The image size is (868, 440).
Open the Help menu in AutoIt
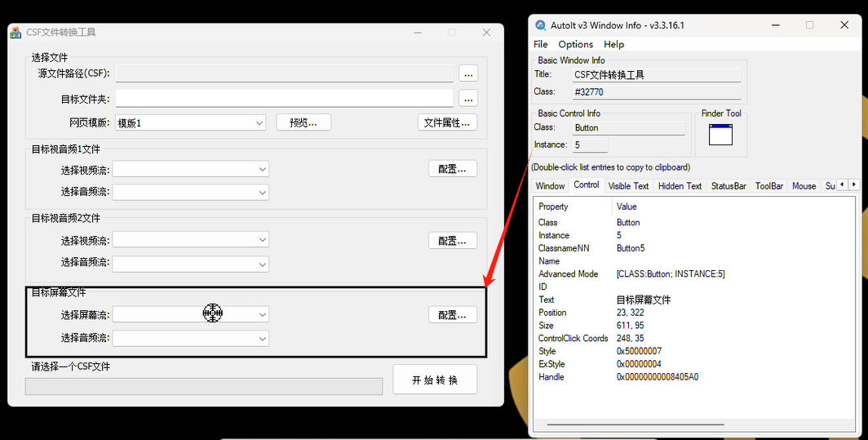(614, 44)
